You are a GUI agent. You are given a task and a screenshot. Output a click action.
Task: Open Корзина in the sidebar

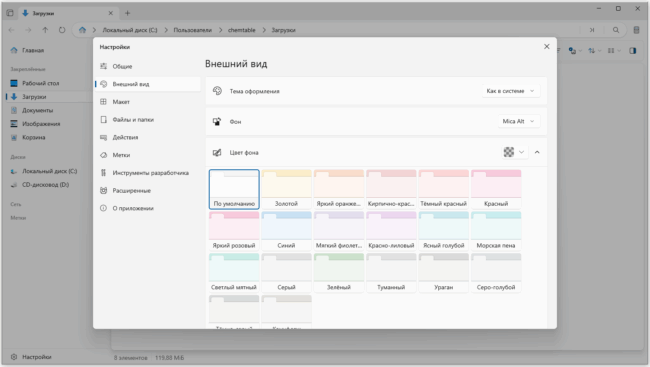[x=49, y=137]
